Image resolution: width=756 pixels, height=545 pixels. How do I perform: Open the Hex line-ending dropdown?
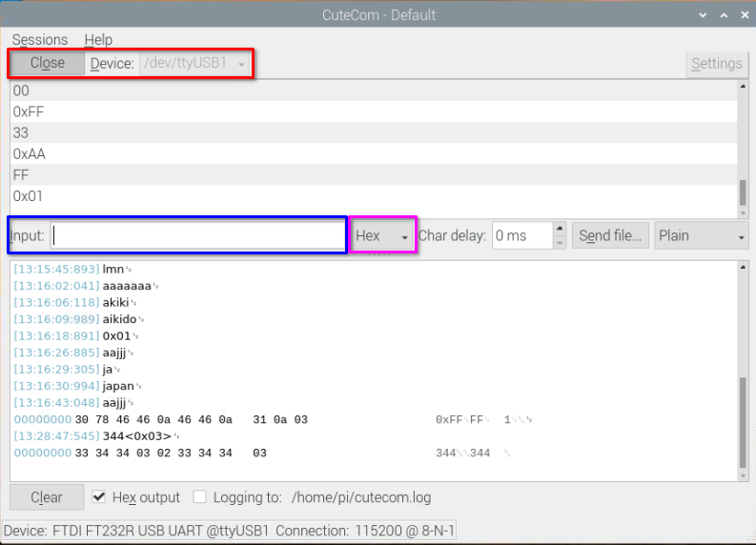click(x=382, y=235)
